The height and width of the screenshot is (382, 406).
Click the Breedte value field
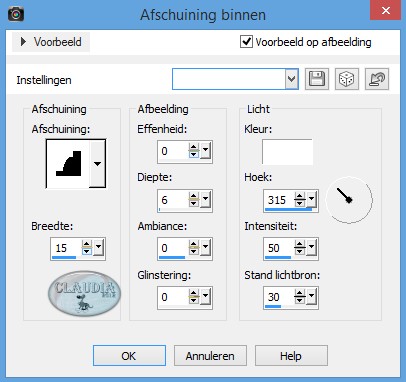66,248
